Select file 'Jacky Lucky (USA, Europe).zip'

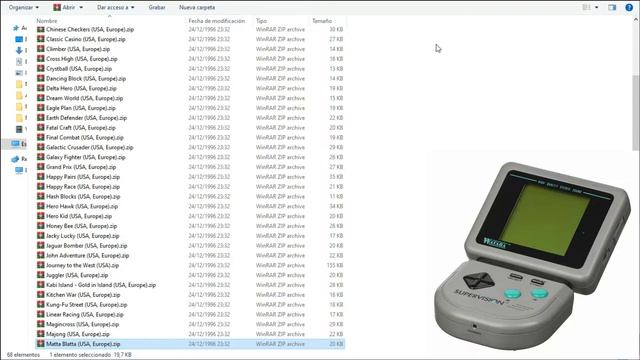pos(82,236)
